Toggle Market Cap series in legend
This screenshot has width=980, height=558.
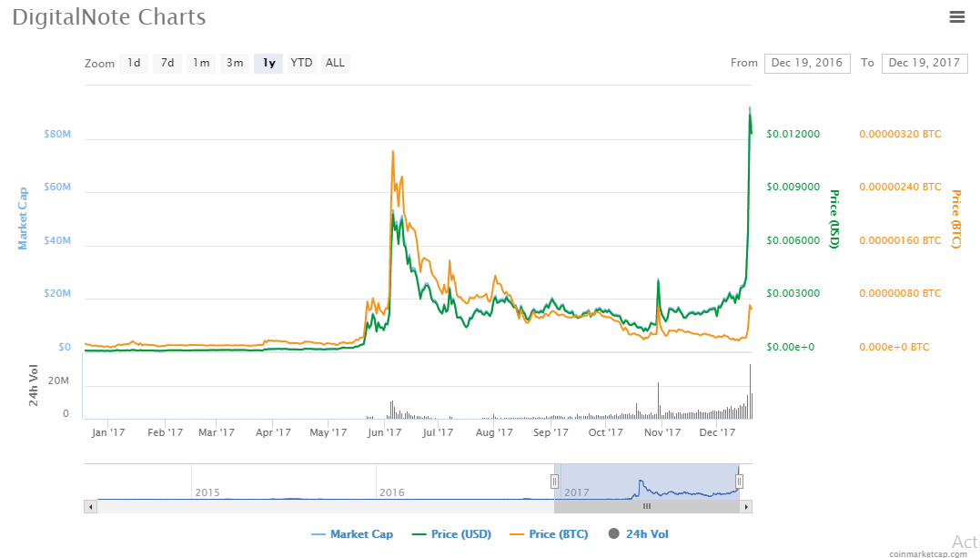click(x=352, y=534)
